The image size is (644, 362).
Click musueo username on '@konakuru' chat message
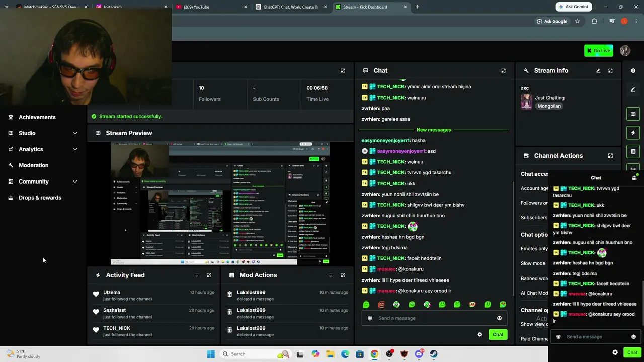point(386,269)
